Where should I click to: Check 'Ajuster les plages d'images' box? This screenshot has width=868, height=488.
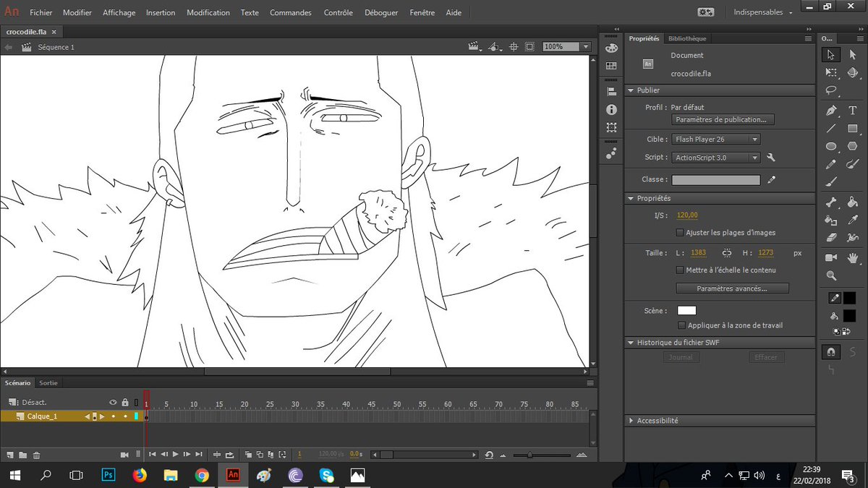(679, 233)
